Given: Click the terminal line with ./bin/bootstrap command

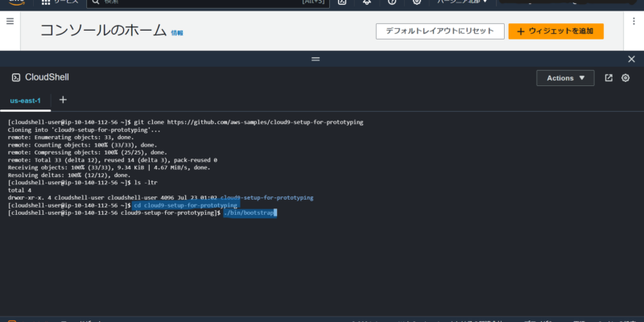Looking at the screenshot, I should (x=250, y=213).
